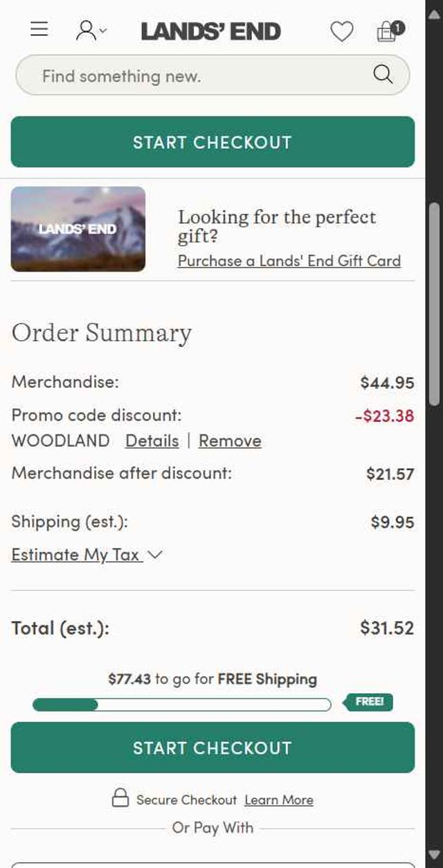Viewport: 443px width, 868px height.
Task: Click the free shipping progress bar
Action: coord(181,705)
